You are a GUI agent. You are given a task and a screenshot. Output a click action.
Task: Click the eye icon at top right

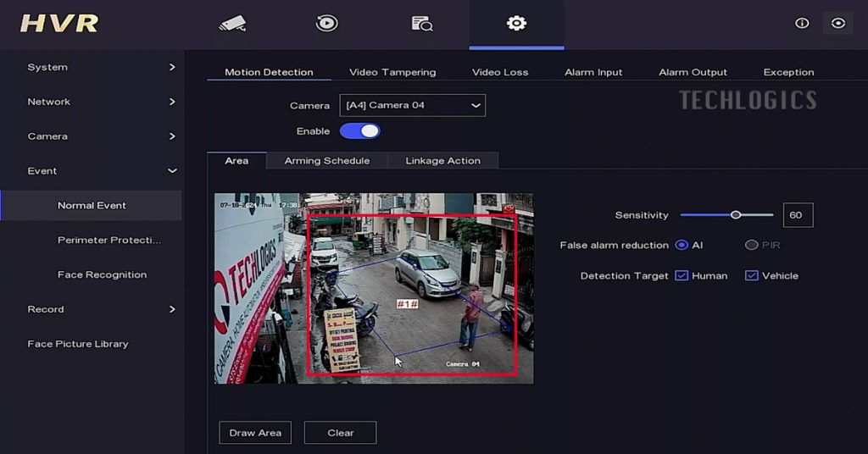(x=838, y=24)
